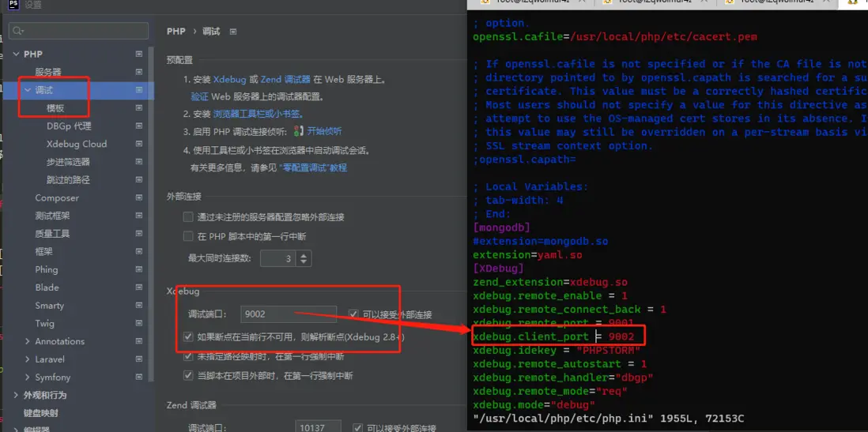This screenshot has height=432, width=868.
Task: Click the phone listening icon before 开始侦听
Action: coord(298,131)
